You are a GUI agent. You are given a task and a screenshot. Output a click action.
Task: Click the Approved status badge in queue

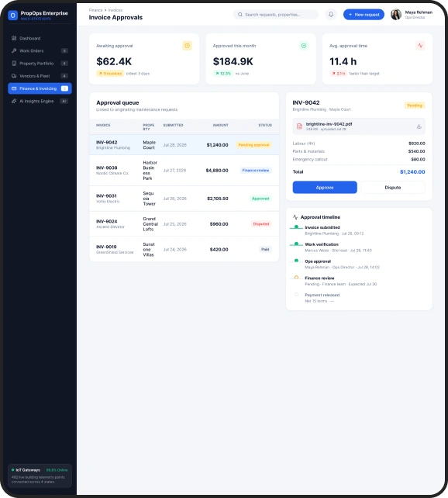(x=260, y=199)
